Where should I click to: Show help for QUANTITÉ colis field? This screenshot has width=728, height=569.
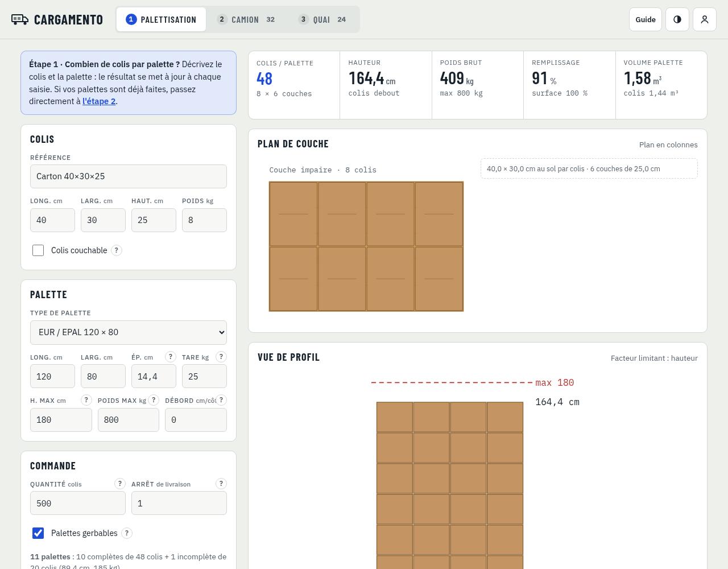coord(120,484)
